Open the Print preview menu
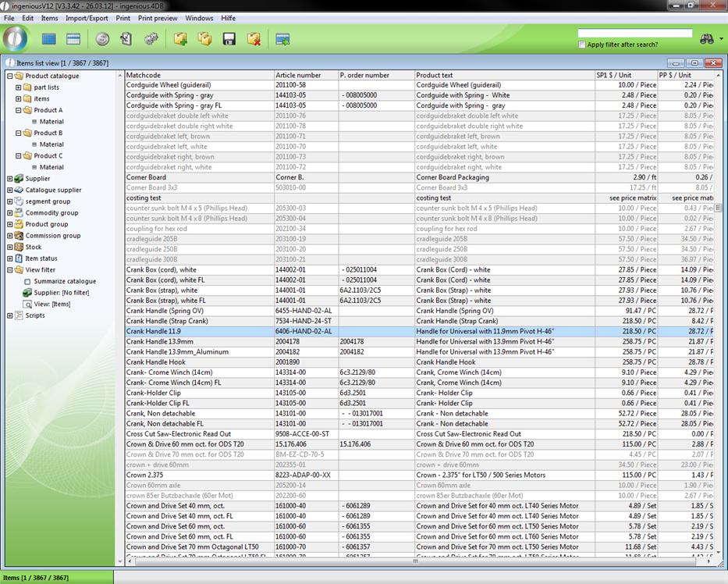The width and height of the screenshot is (728, 584). (x=158, y=18)
